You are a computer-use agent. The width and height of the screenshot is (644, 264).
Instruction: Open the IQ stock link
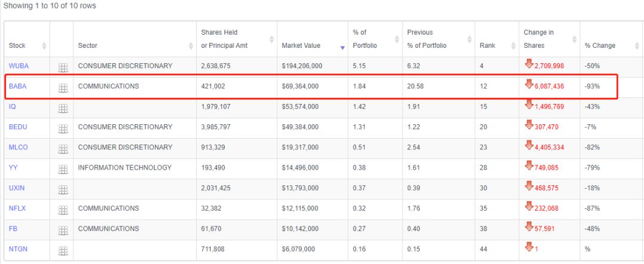(x=13, y=106)
